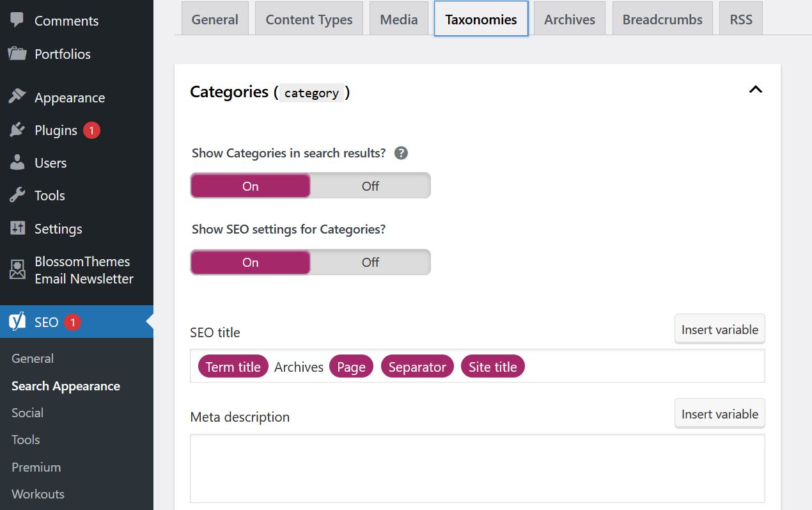Collapse the Categories section chevron

point(755,90)
